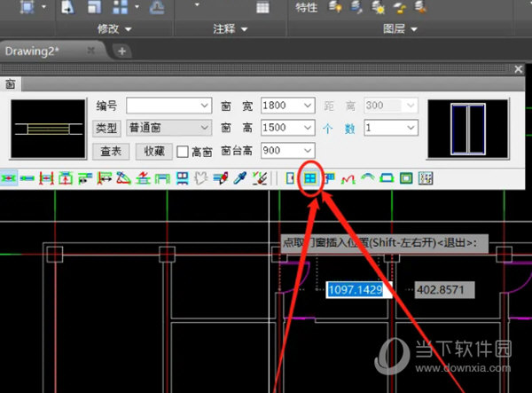The height and width of the screenshot is (393, 532).
Task: Click the layer sun freeze icon
Action: [x=378, y=7]
